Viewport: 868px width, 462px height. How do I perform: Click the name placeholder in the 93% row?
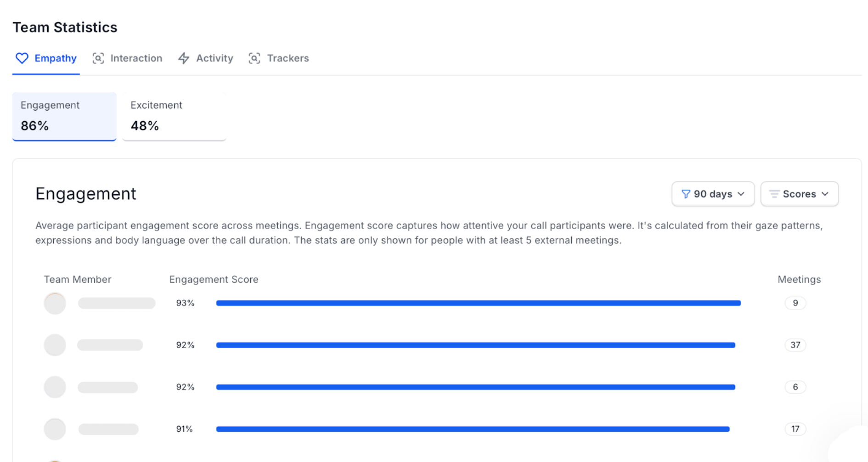[x=117, y=303]
